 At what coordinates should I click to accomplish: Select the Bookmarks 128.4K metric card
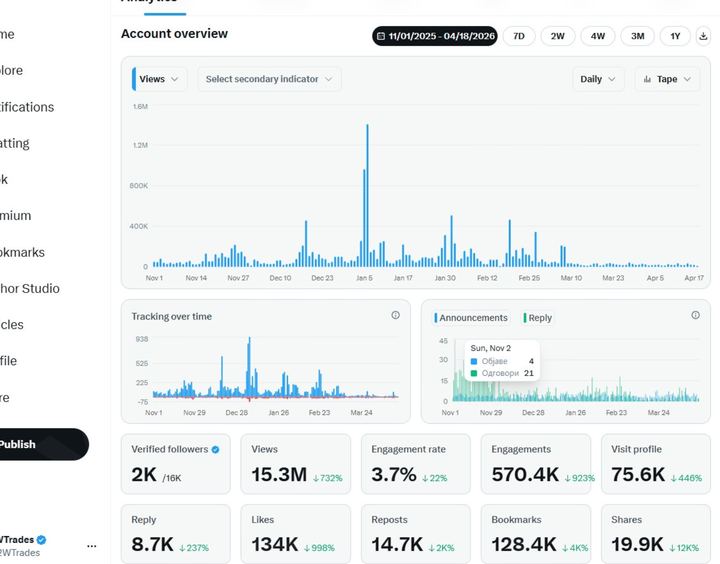point(536,534)
